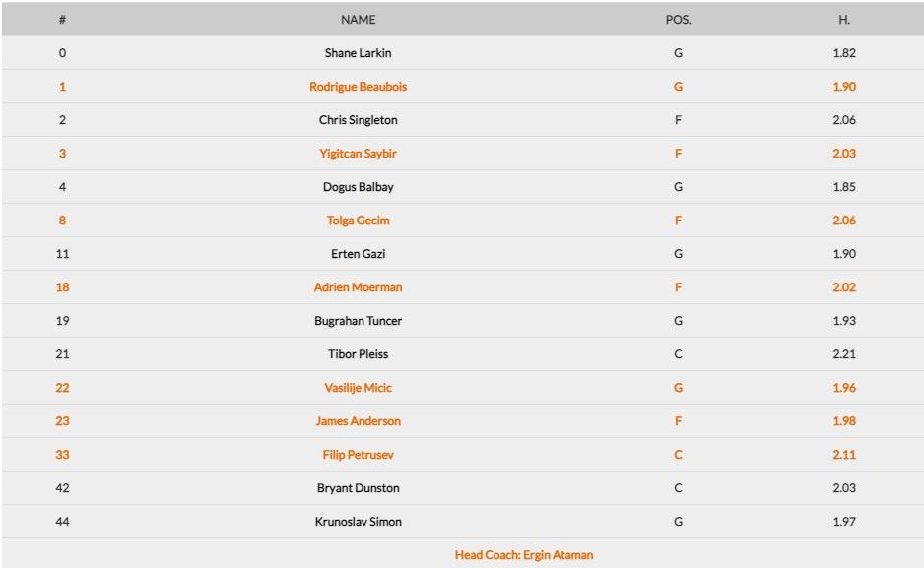Click on Dogus Balbay name

[358, 187]
